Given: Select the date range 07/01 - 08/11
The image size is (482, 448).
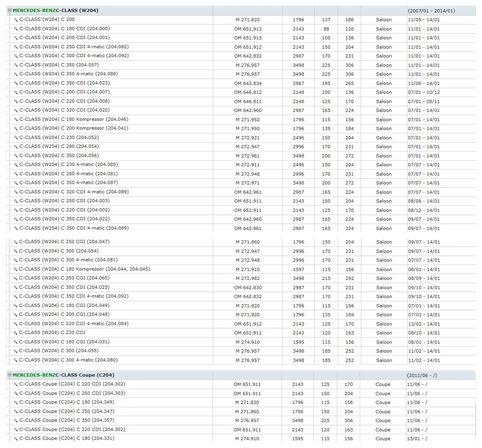Looking at the screenshot, I should pos(424,102).
